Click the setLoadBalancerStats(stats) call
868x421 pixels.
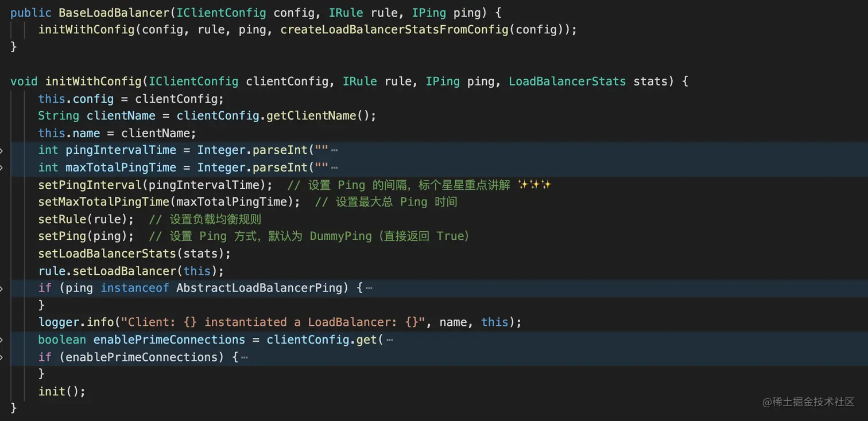point(134,254)
